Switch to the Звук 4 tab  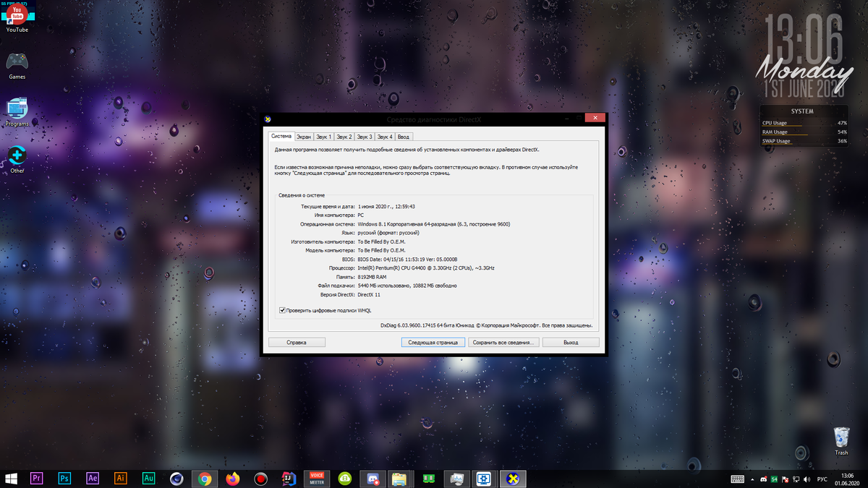point(384,137)
